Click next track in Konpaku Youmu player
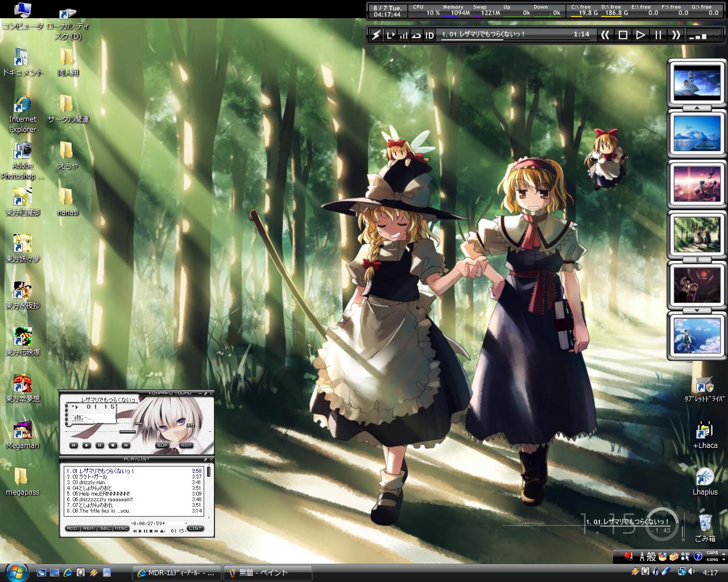This screenshot has width=728, height=582. pos(126,445)
